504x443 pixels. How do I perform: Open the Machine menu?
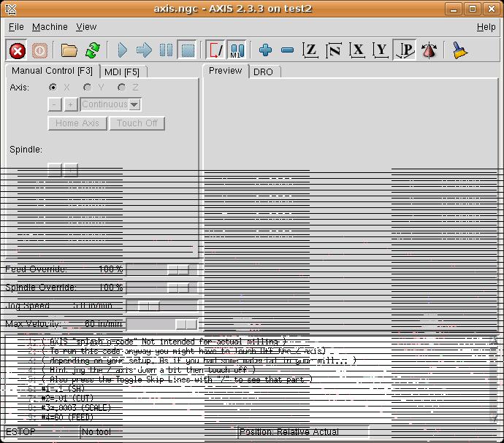coord(50,27)
